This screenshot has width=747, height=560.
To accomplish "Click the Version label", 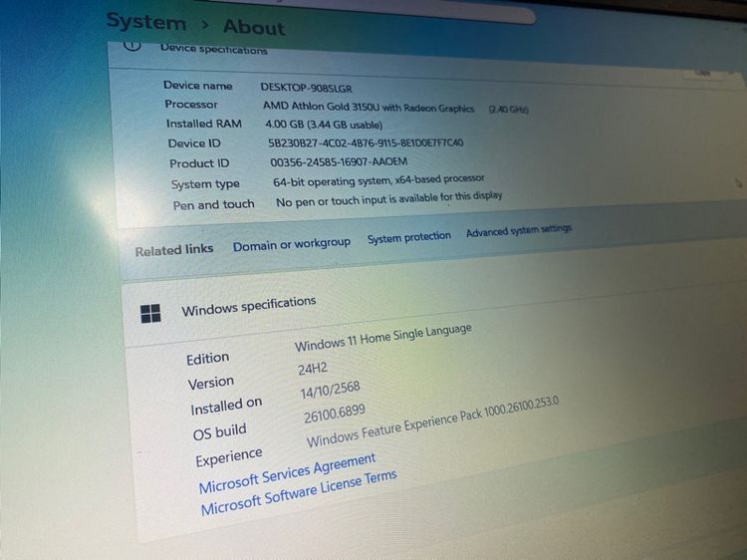I will pyautogui.click(x=210, y=383).
